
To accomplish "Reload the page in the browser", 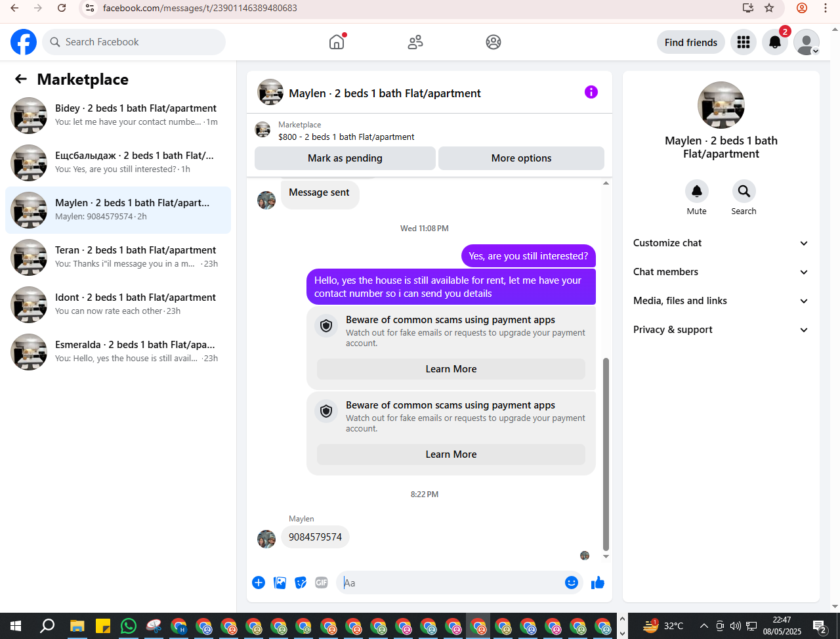I will [62, 8].
